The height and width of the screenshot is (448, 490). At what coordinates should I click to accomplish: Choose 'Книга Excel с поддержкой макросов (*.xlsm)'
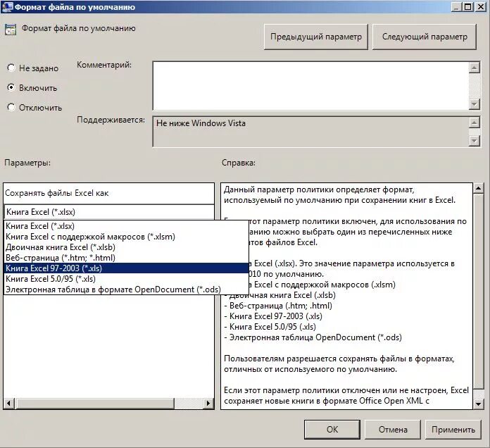click(126, 237)
